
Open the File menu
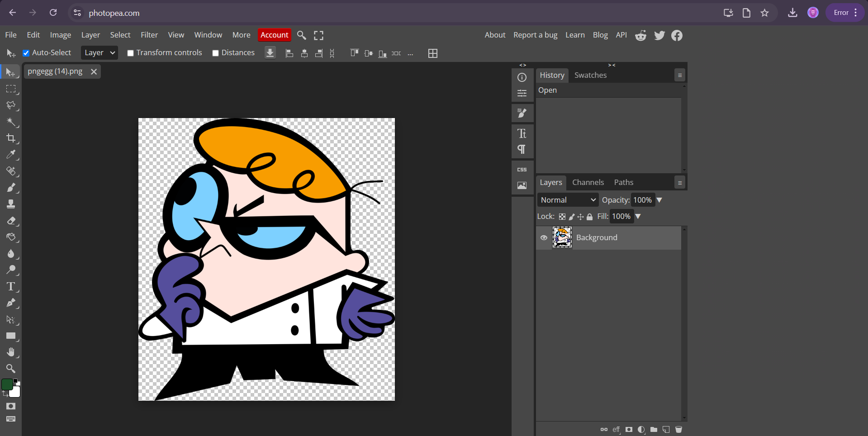[x=11, y=35]
